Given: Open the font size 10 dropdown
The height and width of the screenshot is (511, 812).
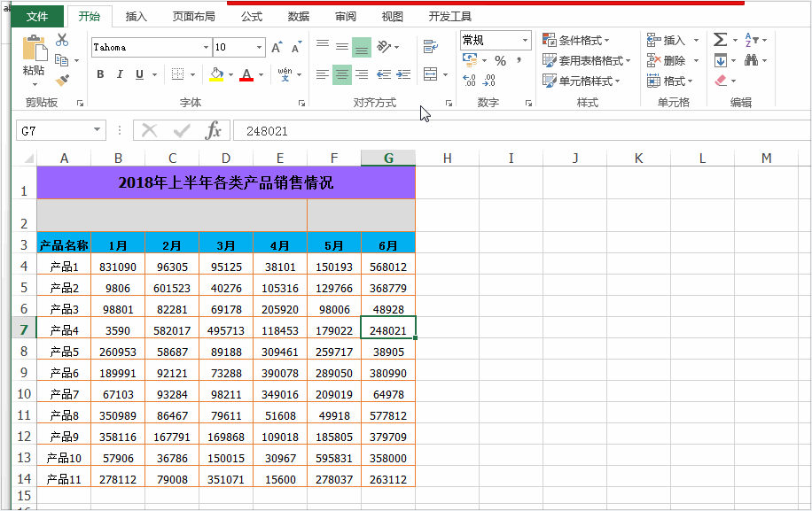Looking at the screenshot, I should click(x=260, y=48).
